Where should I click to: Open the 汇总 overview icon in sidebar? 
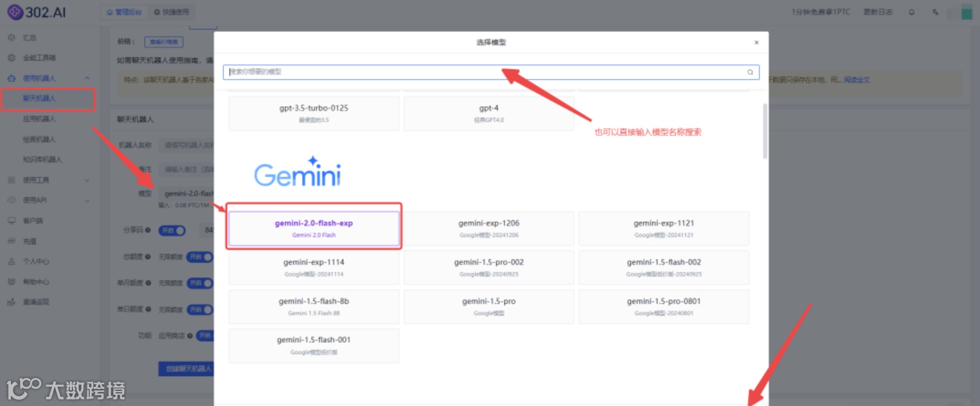tap(12, 37)
